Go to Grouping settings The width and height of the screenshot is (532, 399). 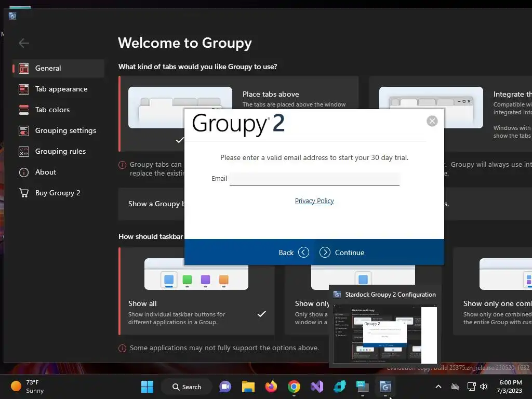pos(58,130)
